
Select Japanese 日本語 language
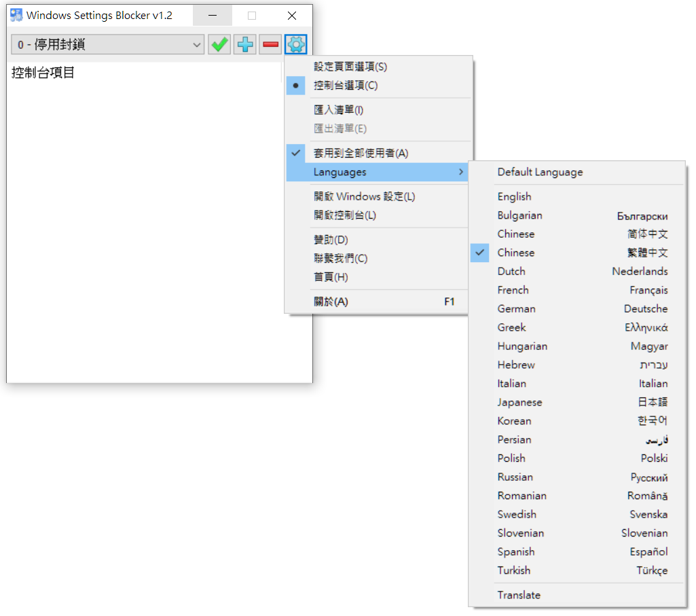[x=520, y=402]
